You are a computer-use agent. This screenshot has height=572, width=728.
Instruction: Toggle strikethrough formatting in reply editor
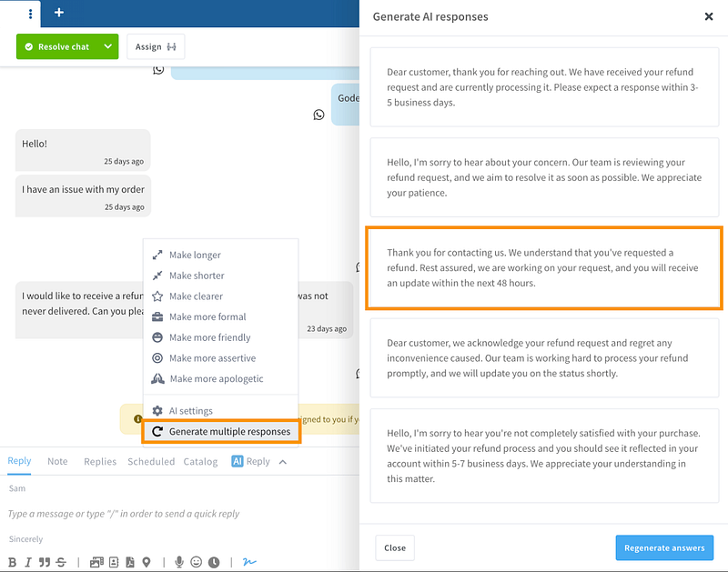click(61, 562)
